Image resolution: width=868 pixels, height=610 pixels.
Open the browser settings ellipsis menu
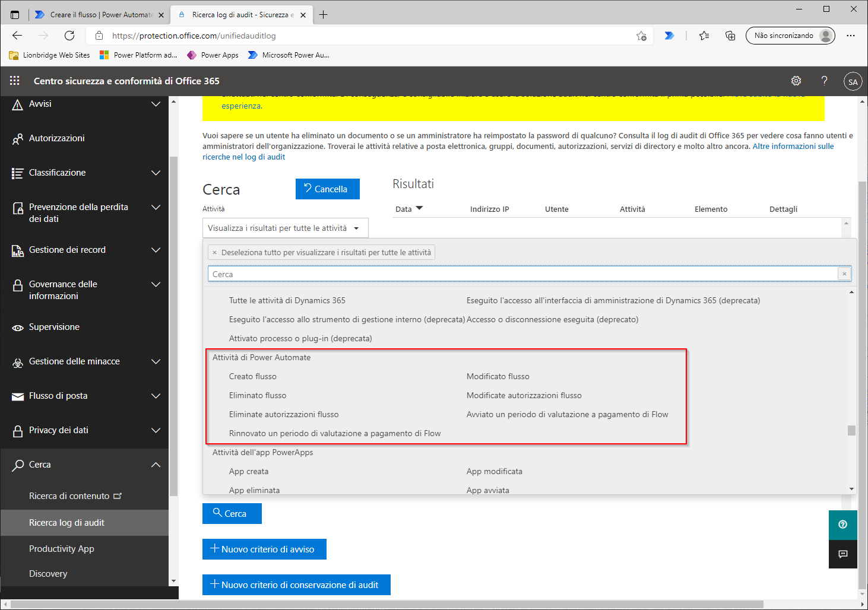point(851,36)
